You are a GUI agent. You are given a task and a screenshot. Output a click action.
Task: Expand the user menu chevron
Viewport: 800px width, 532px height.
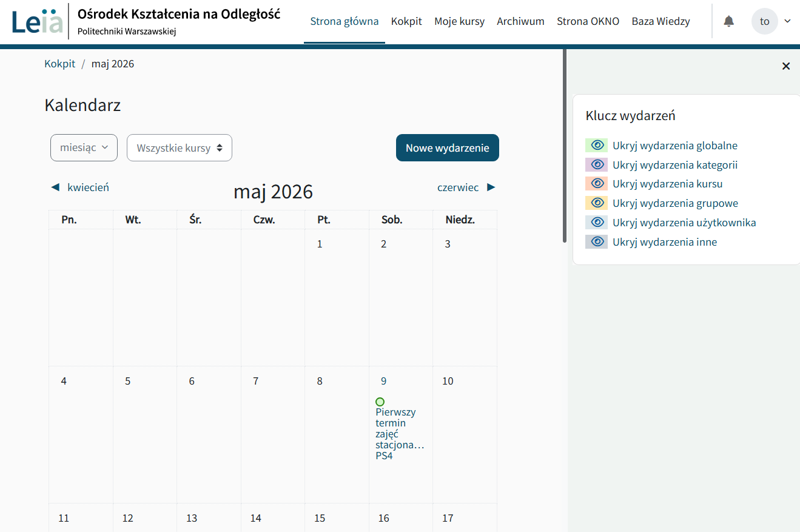pyautogui.click(x=788, y=21)
